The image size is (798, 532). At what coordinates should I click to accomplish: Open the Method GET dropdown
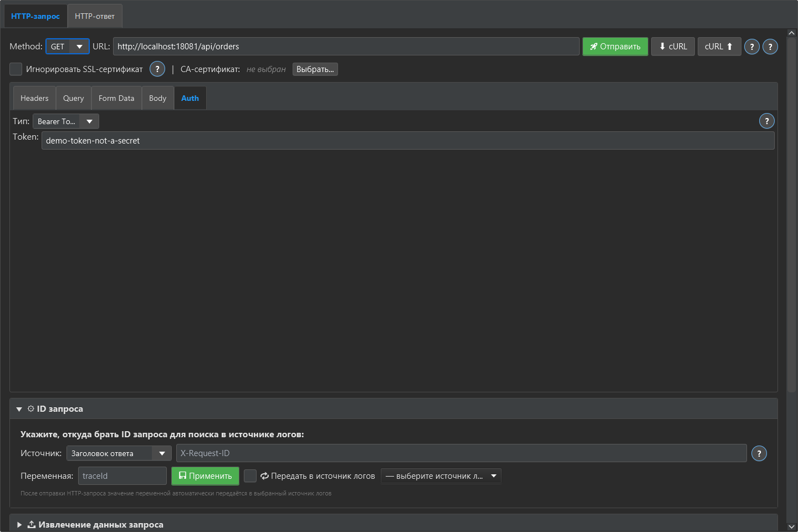[67, 47]
